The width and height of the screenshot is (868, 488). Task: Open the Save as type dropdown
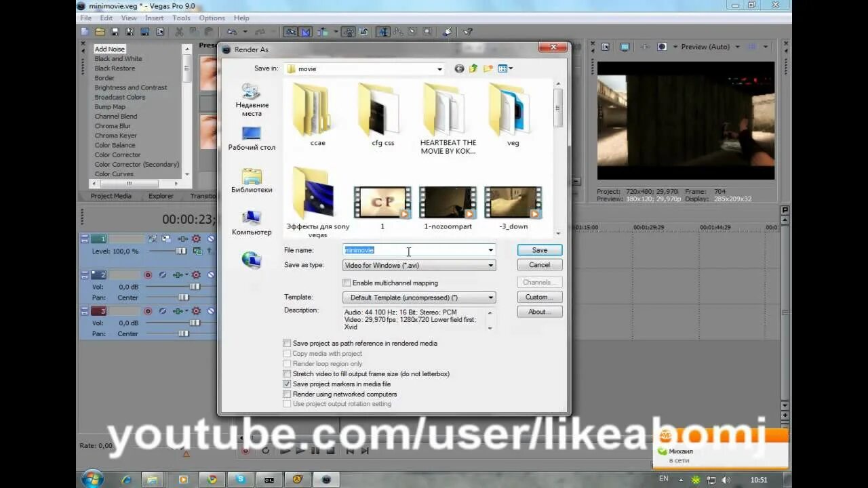(490, 265)
